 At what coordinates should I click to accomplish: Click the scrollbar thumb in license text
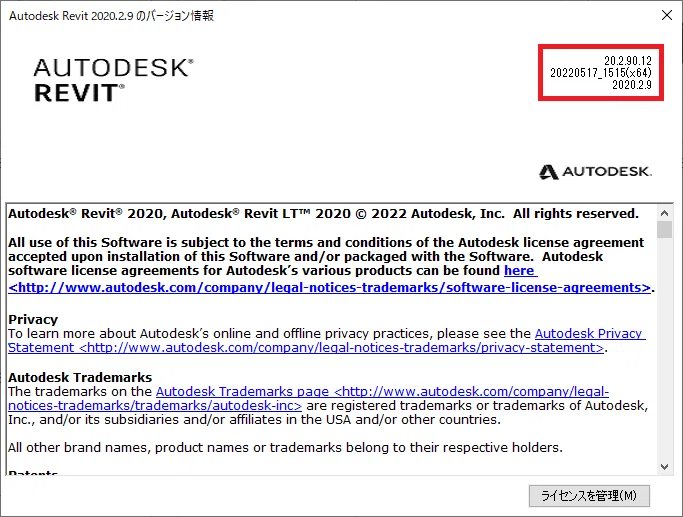664,230
